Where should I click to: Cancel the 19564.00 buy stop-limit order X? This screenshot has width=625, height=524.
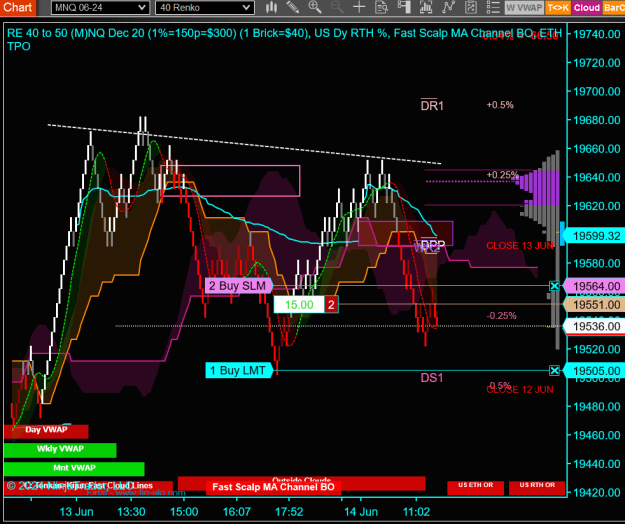554,286
